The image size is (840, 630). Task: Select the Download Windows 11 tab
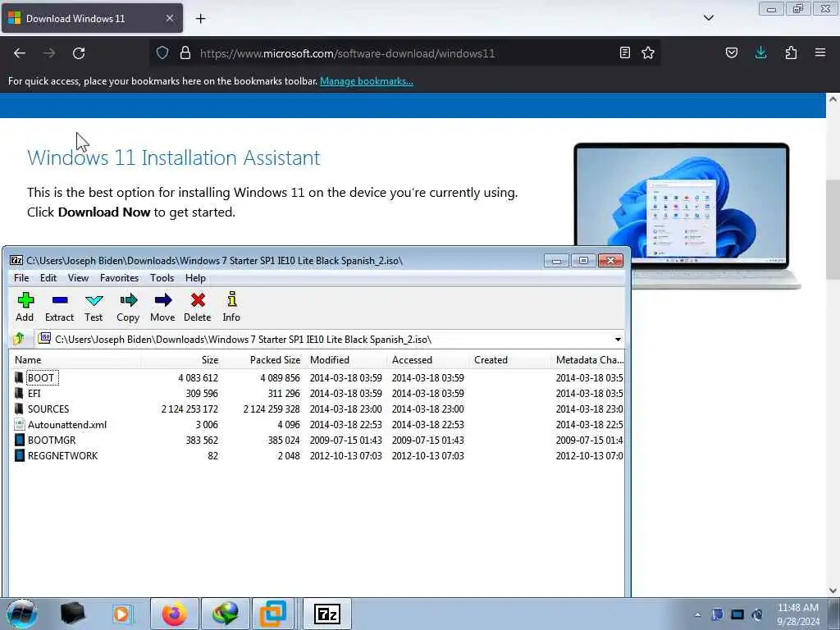92,18
